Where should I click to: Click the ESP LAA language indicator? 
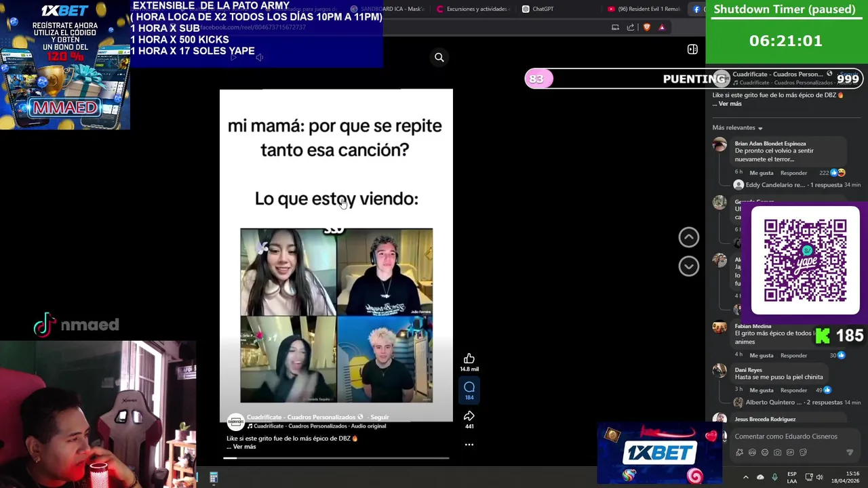click(792, 478)
